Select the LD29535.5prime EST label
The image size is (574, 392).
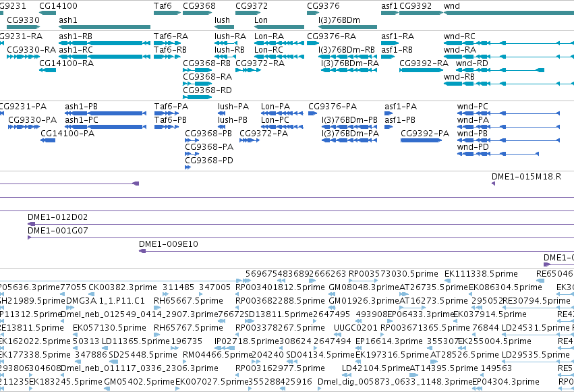(x=536, y=355)
